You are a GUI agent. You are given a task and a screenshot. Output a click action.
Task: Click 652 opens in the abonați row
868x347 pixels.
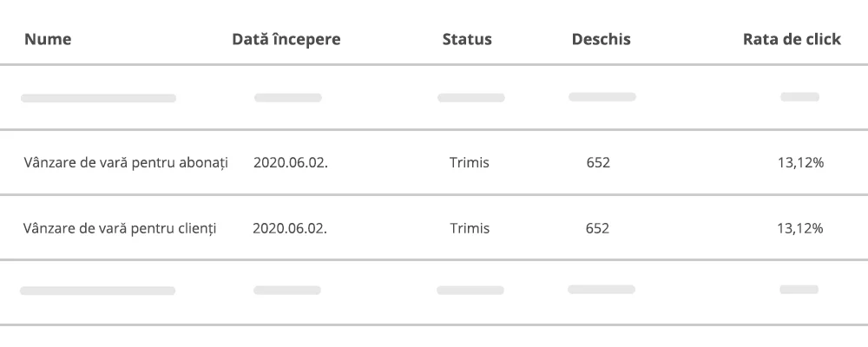598,163
